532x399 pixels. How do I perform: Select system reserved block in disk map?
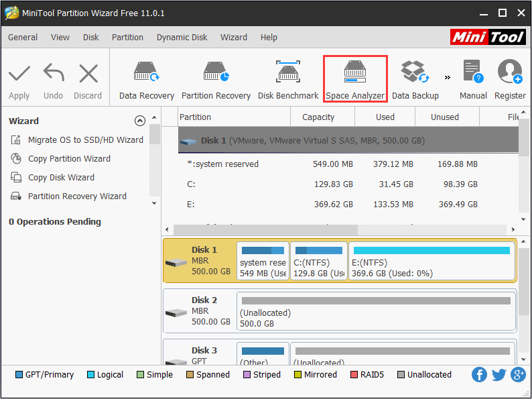263,260
